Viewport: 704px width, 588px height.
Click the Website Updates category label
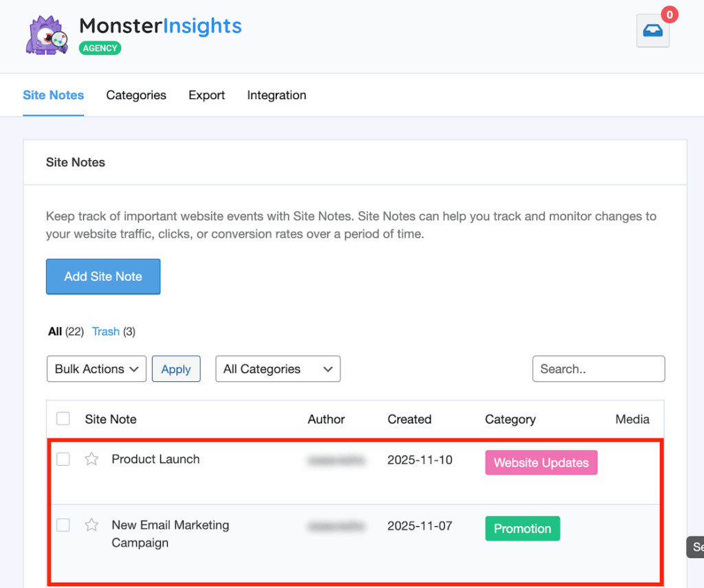tap(541, 462)
